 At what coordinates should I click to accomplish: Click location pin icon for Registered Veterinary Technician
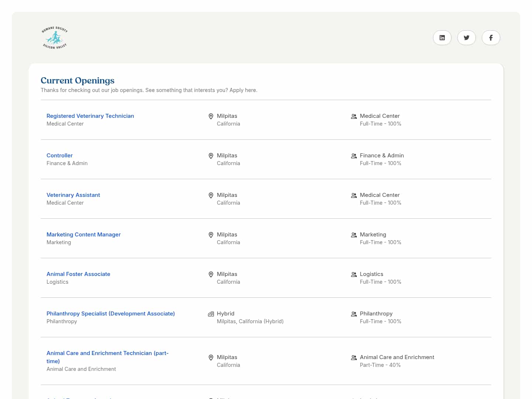pos(211,116)
